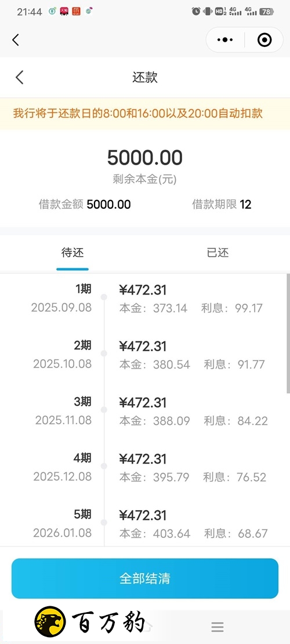Close mini-program via the circle target icon
The width and height of the screenshot is (290, 644).
(264, 40)
